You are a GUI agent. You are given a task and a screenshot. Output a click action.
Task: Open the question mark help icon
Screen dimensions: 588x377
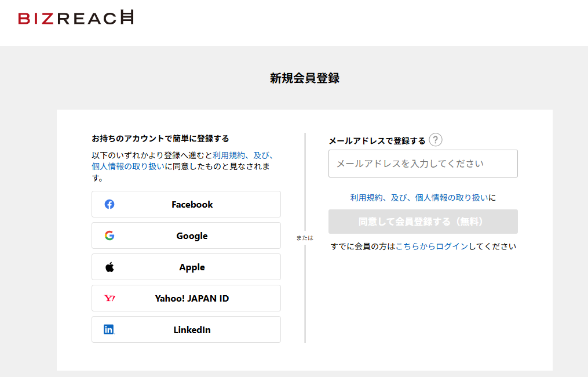point(436,140)
